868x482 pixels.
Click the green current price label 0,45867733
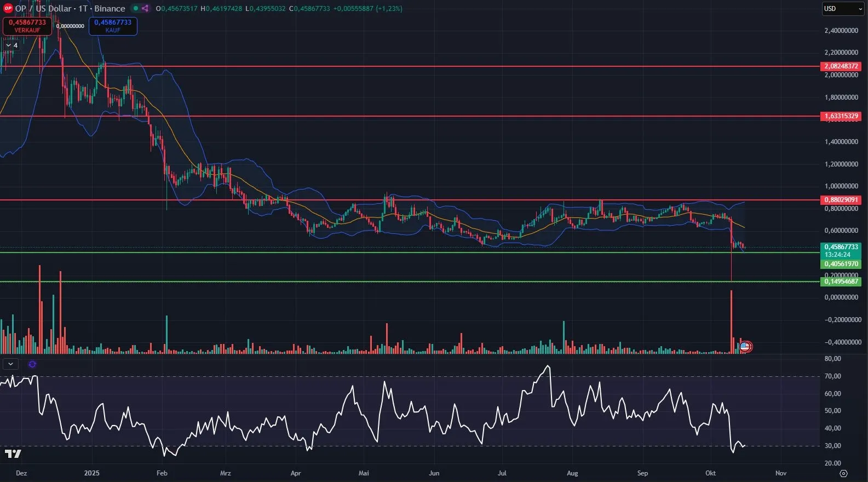(841, 247)
